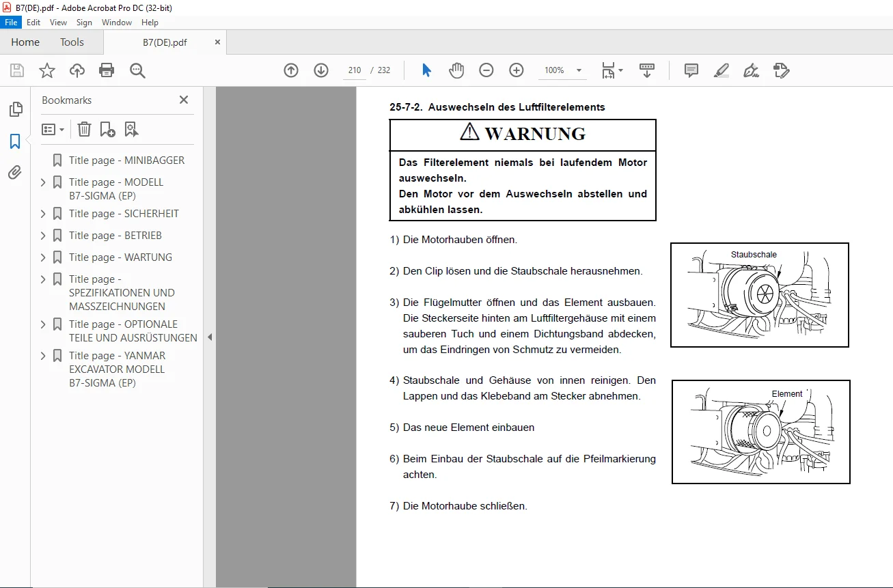Switch to the Tools tab
The height and width of the screenshot is (588, 893).
tap(72, 42)
